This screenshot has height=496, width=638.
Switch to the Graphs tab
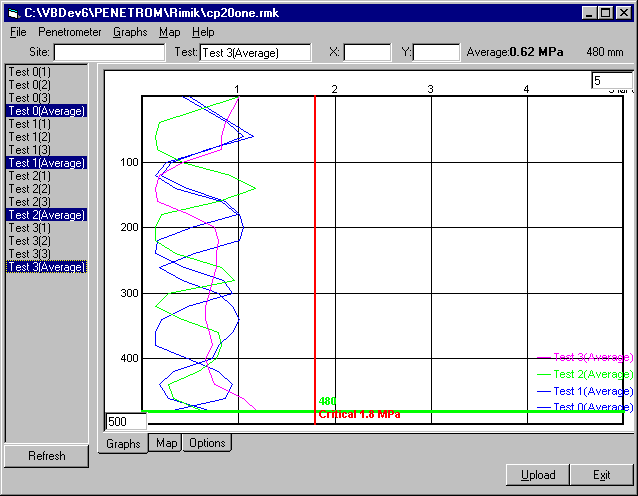(123, 444)
